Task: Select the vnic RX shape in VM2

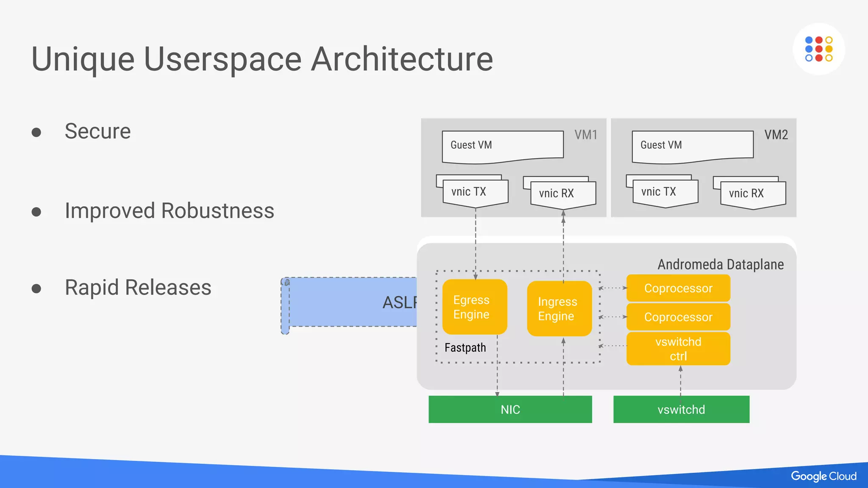Action: point(752,194)
